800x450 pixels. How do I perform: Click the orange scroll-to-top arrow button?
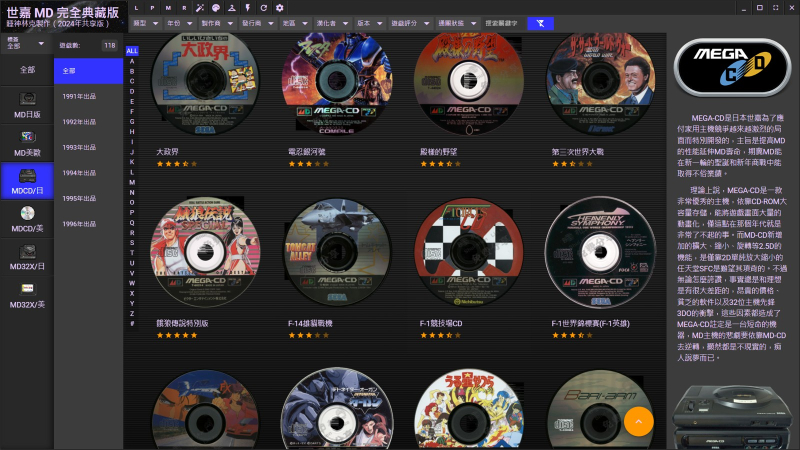pos(638,421)
